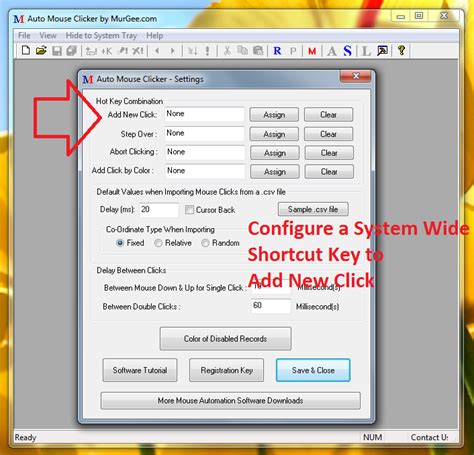Screen dimensions: 474x455
Task: Click the Ready status bar text
Action: click(x=25, y=437)
